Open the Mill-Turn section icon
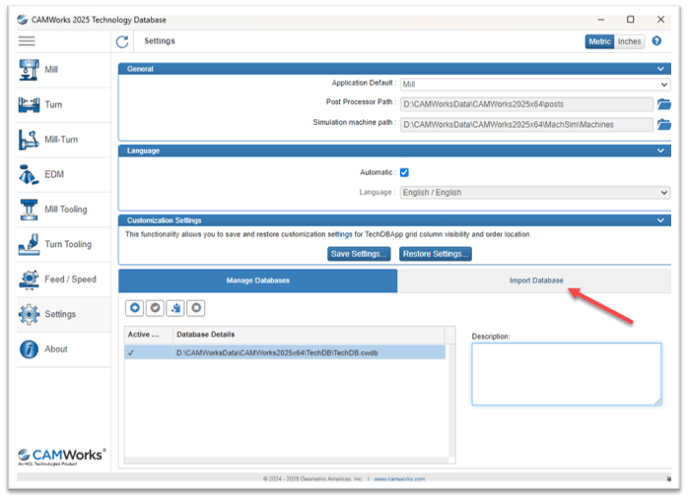 point(29,139)
